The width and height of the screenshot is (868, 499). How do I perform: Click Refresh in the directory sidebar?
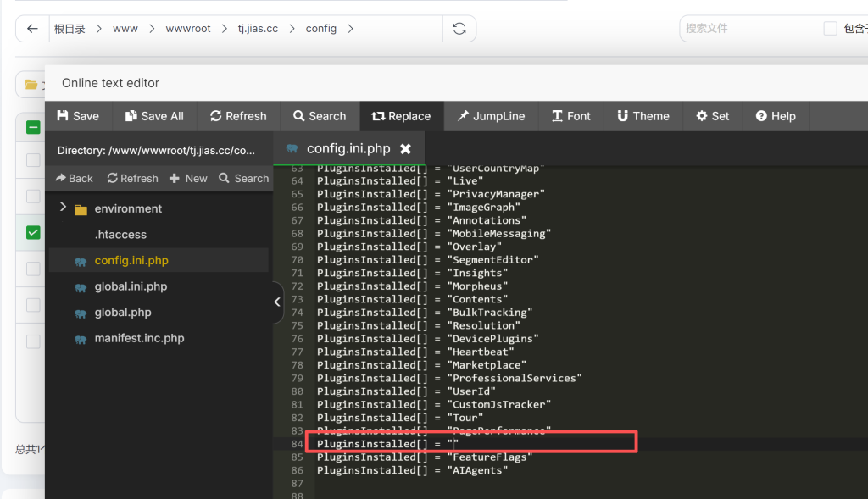point(133,178)
